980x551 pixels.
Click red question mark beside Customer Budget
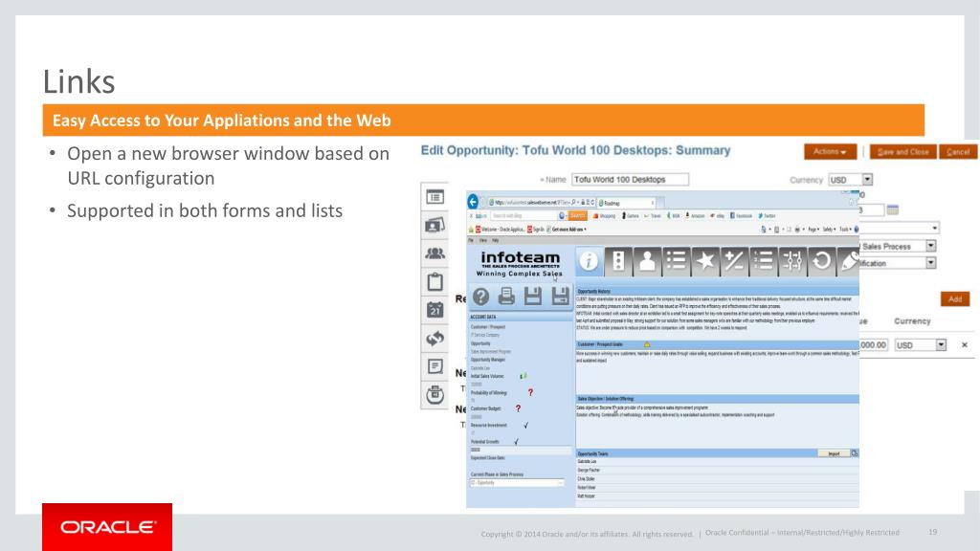point(518,408)
